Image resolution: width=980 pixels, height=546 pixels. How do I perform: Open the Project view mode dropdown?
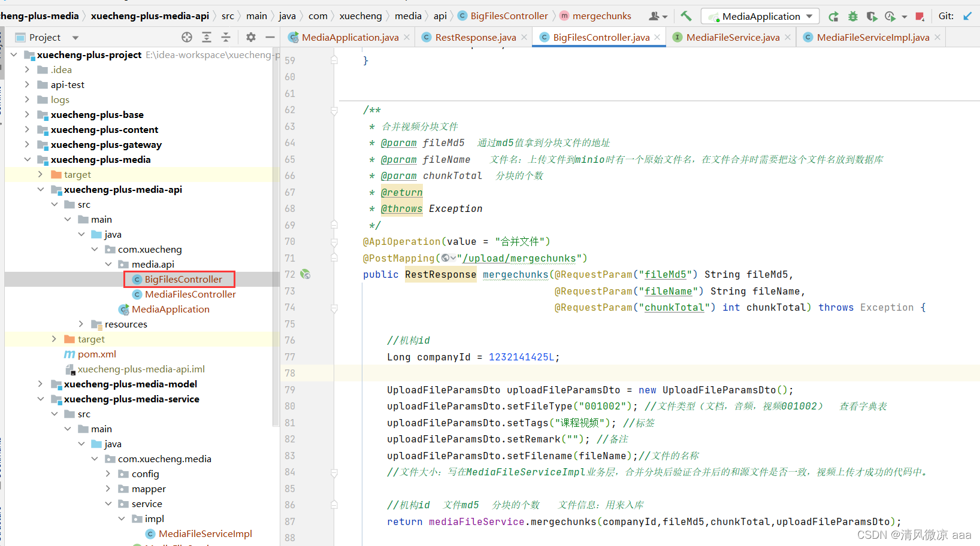pyautogui.click(x=75, y=38)
